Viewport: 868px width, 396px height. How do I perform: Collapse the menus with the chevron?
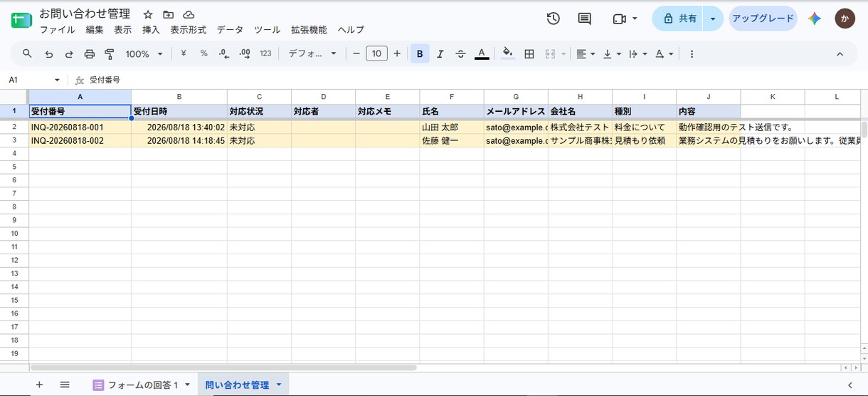coord(840,53)
